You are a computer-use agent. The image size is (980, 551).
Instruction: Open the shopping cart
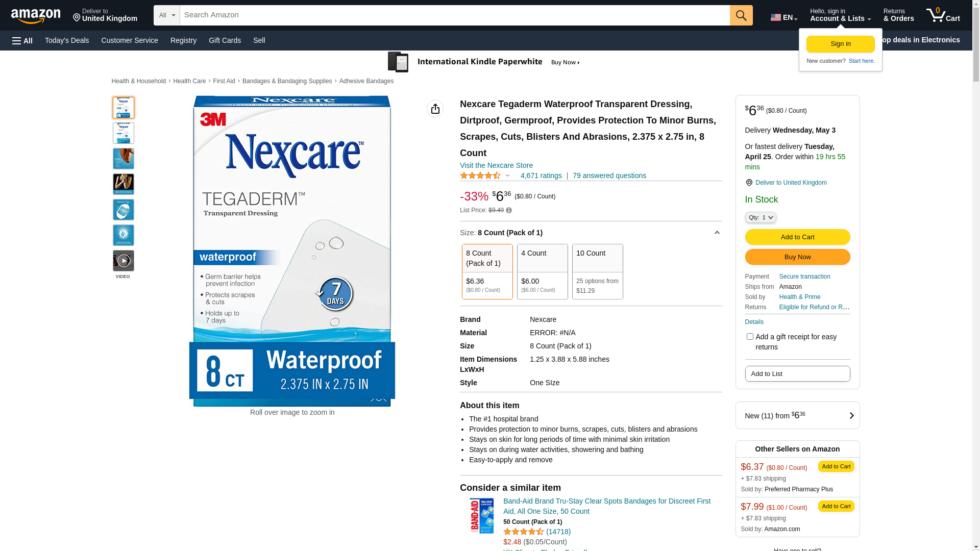[x=943, y=15]
